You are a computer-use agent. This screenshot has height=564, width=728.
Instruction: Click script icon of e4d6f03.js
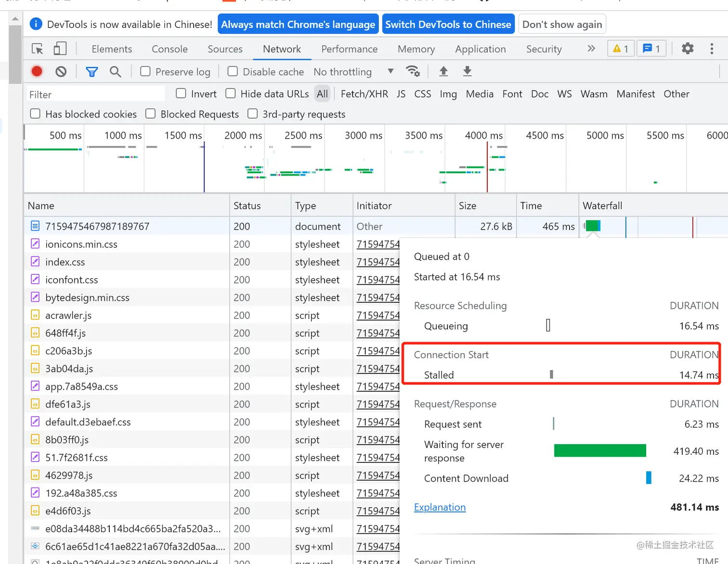tap(35, 511)
